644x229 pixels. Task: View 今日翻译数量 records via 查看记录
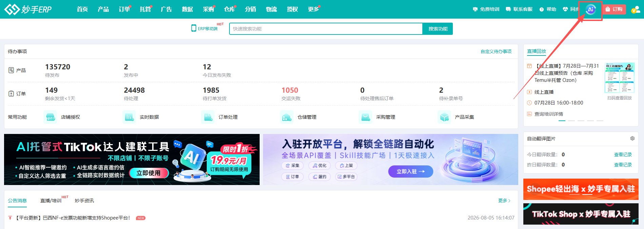tap(623, 155)
